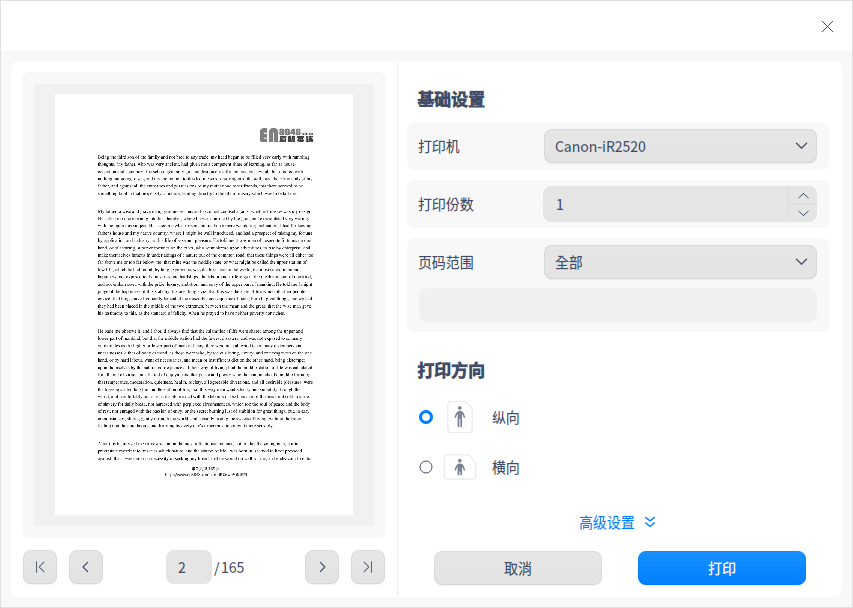Click the document page preview thumbnail

click(x=204, y=305)
